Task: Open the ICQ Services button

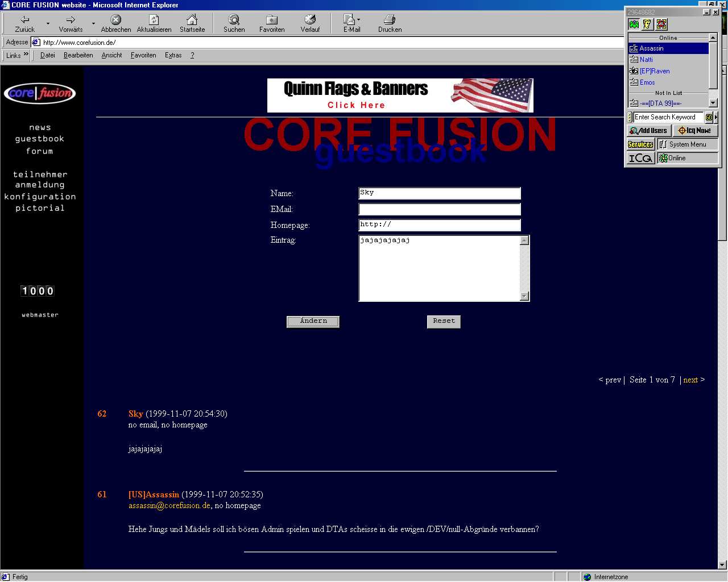Action: coord(640,144)
